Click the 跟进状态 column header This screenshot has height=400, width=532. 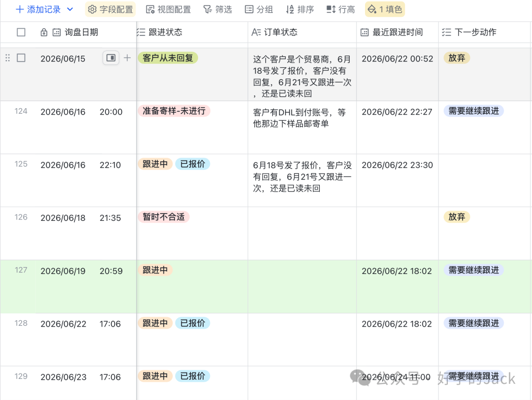tap(192, 32)
